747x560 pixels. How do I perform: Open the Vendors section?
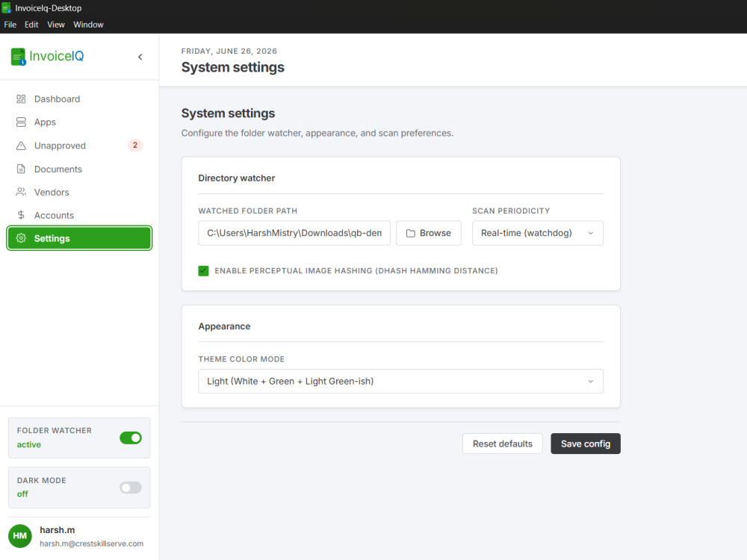(79, 192)
